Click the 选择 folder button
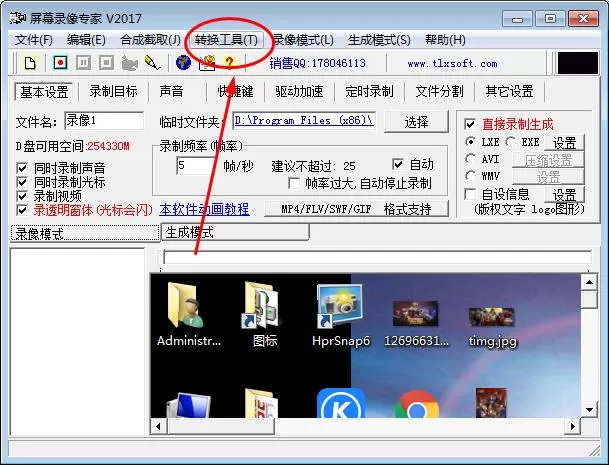This screenshot has width=609, height=465. tap(416, 122)
